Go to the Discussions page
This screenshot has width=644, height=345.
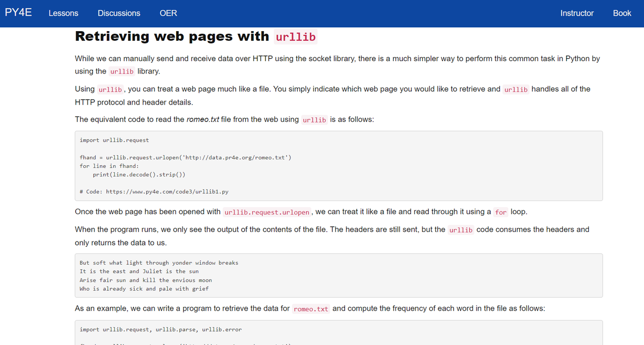coord(119,13)
